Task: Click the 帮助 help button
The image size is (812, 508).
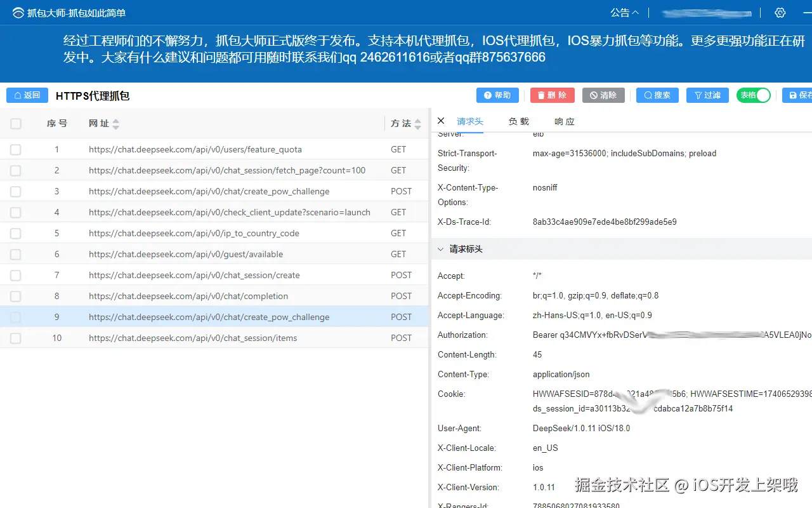Action: pos(497,95)
